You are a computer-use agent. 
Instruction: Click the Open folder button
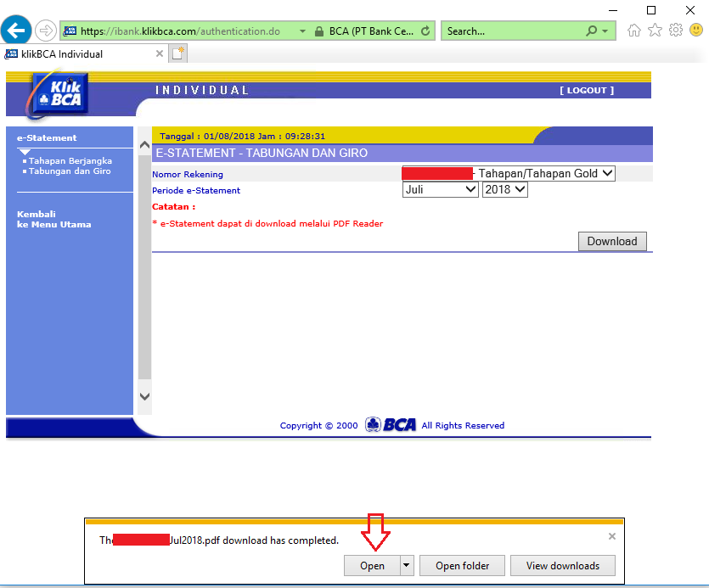462,566
